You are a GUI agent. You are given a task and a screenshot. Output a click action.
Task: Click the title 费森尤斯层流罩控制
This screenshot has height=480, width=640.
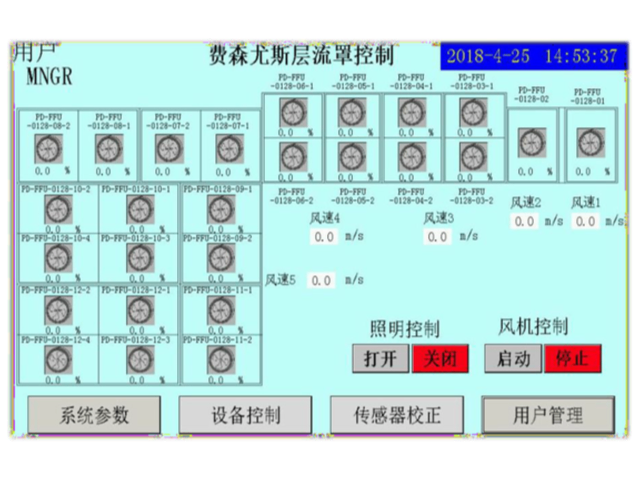pyautogui.click(x=301, y=55)
